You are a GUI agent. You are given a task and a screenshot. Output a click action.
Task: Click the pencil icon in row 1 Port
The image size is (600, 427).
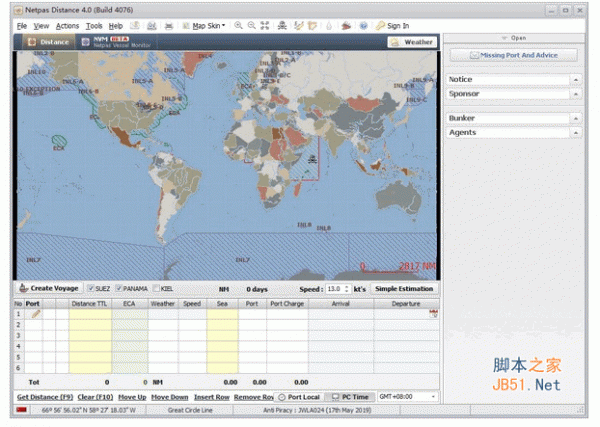click(36, 314)
